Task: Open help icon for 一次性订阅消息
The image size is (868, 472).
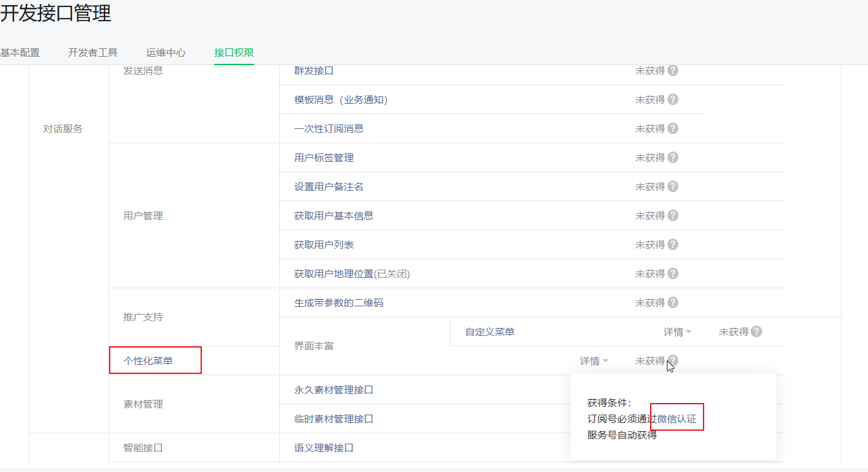Action: (x=673, y=128)
